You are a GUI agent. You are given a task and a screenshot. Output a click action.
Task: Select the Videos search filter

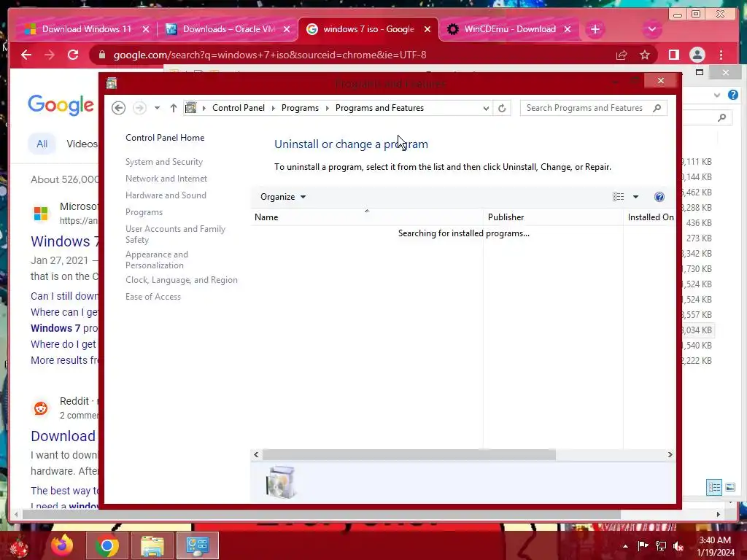pos(82,144)
